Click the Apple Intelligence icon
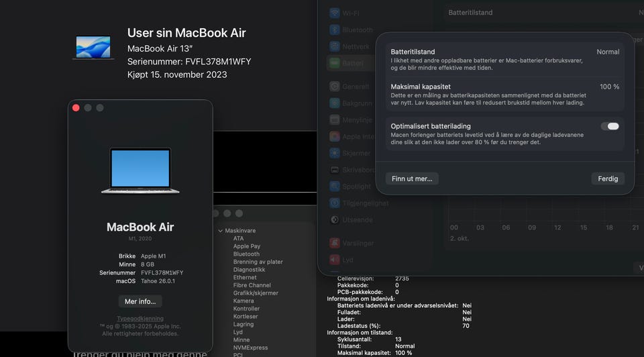This screenshot has height=357, width=644. (x=335, y=136)
